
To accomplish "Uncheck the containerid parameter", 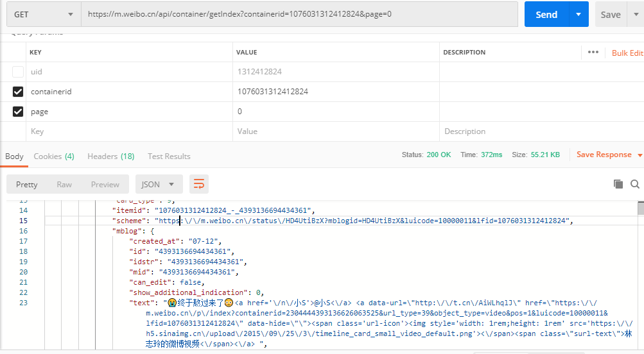I will (x=18, y=92).
